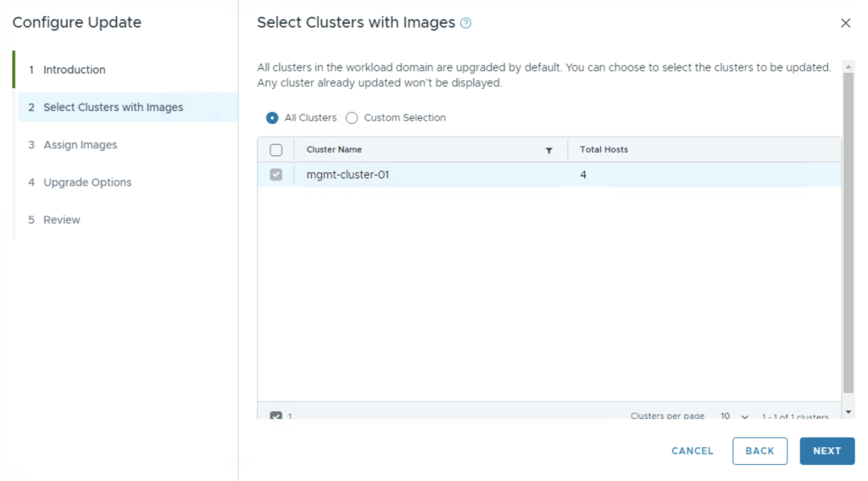Open the Clusters per page dropdown
Screen dimensions: 868x481
coord(734,417)
